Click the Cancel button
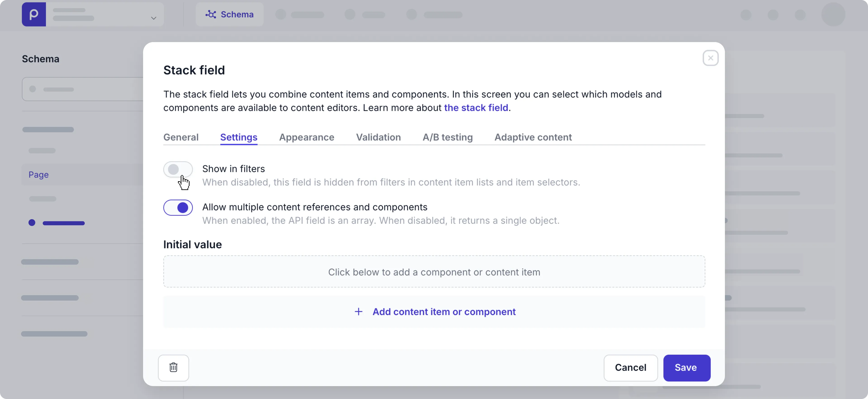The height and width of the screenshot is (399, 868). coord(630,368)
